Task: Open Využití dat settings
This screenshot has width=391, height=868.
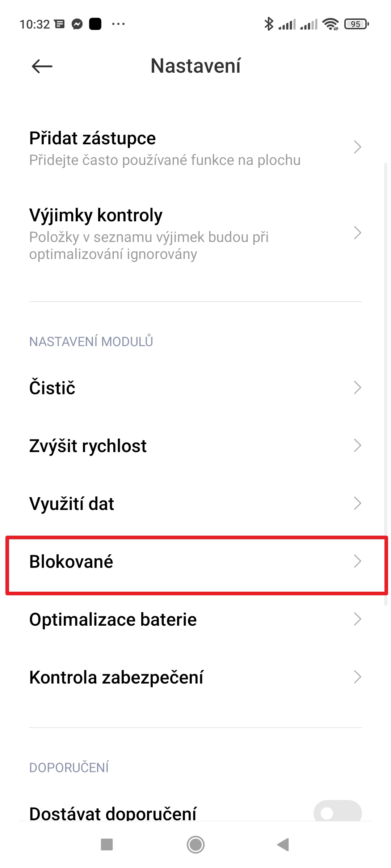Action: coord(195,503)
